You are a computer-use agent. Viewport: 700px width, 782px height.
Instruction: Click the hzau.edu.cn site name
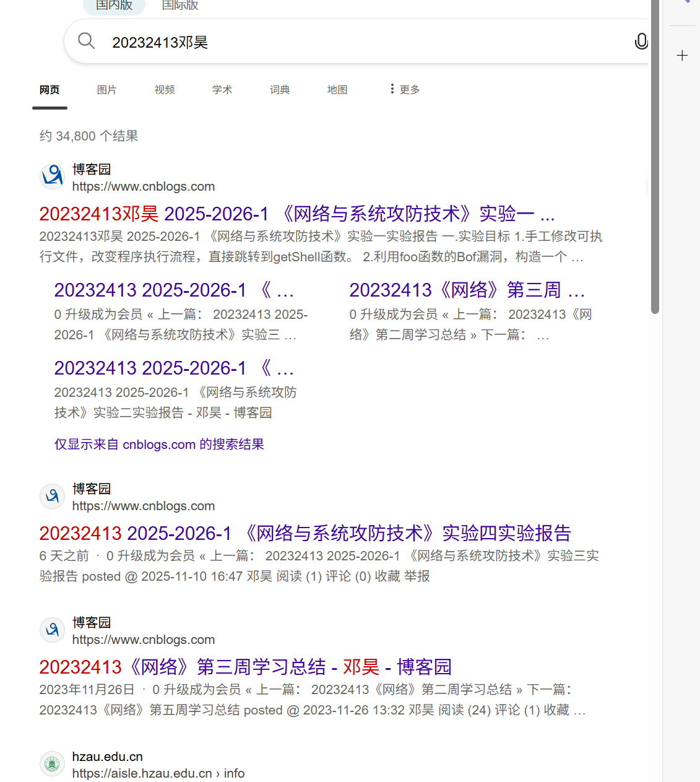[108, 757]
